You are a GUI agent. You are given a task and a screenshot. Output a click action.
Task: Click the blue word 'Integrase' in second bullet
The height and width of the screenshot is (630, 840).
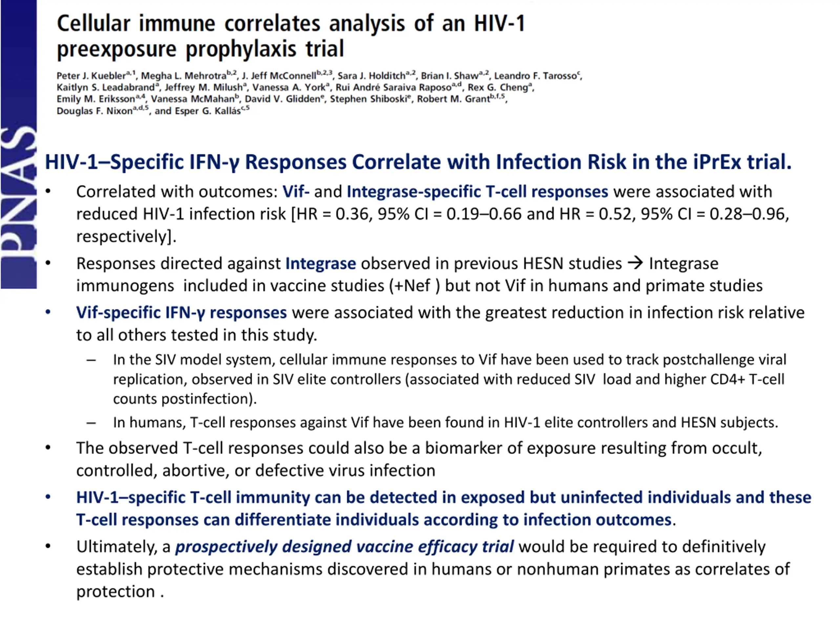click(321, 263)
